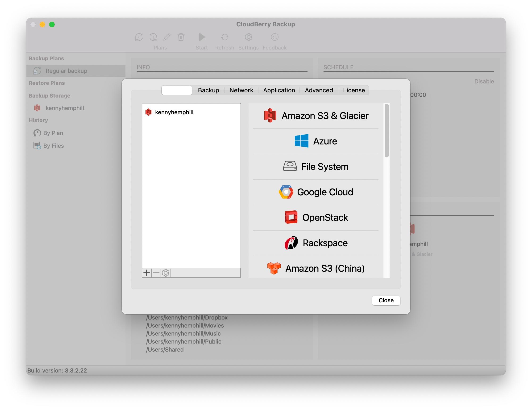Switch to the Network tab

241,90
